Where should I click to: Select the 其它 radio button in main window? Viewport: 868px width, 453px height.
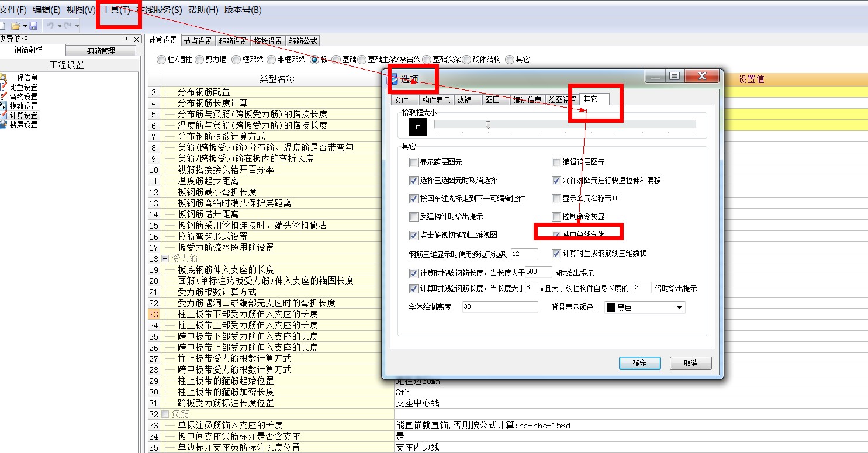tap(510, 59)
